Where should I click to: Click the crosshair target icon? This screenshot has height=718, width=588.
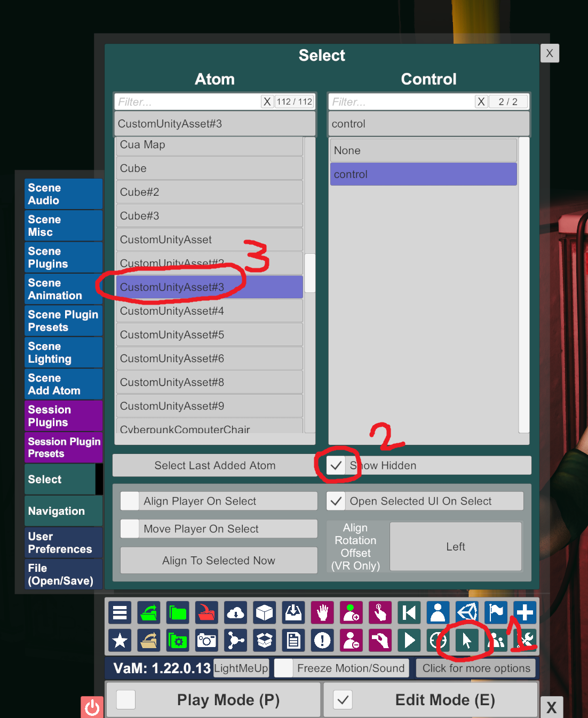438,640
